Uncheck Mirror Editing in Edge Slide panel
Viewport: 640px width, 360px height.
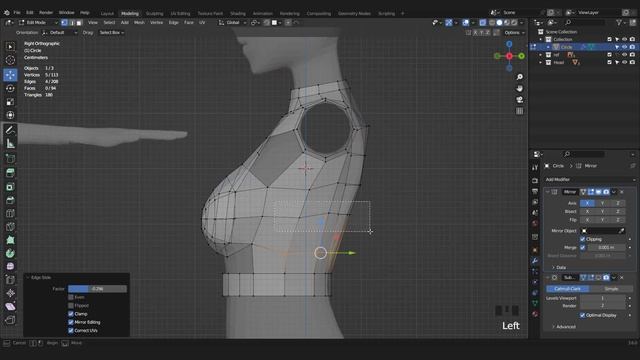[71, 322]
